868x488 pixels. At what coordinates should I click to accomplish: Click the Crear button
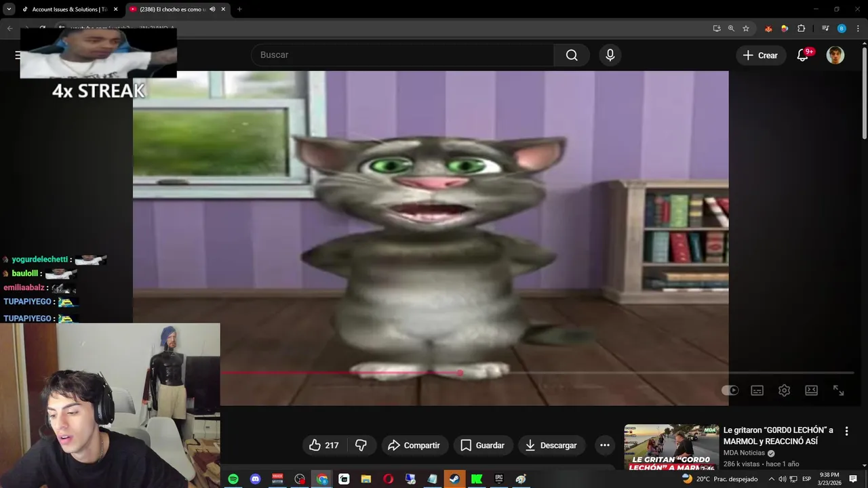coord(761,56)
